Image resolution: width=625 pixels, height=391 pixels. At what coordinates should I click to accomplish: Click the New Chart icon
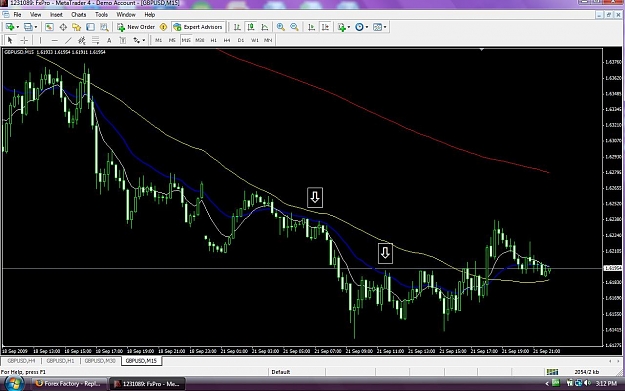coord(10,27)
